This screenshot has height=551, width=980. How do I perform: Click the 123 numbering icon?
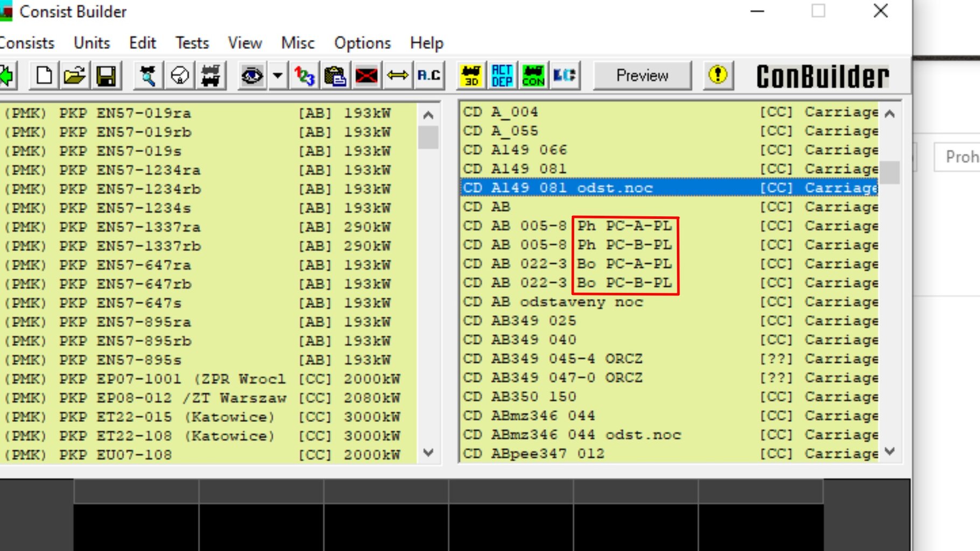[x=304, y=76]
